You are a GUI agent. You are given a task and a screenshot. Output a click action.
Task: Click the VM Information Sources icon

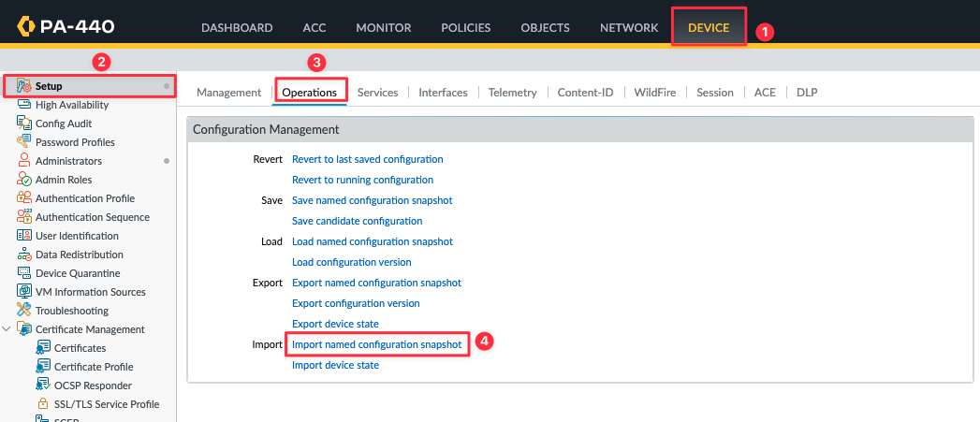(x=23, y=291)
